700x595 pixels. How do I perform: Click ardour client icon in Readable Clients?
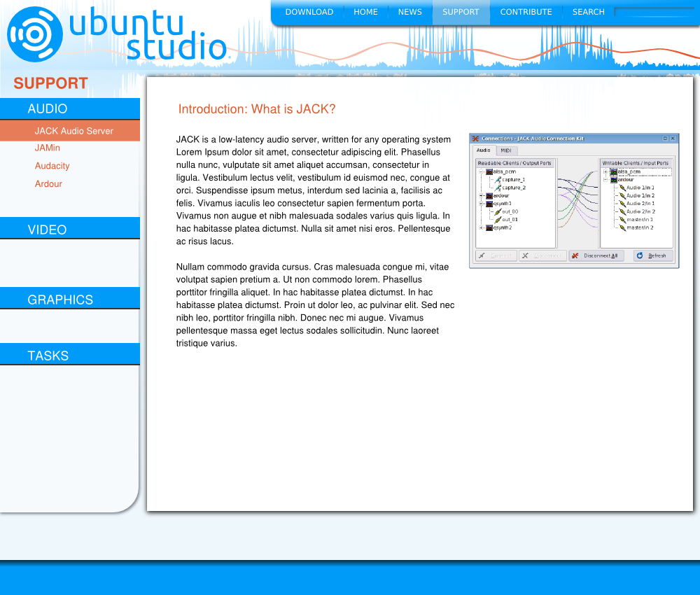click(x=489, y=196)
